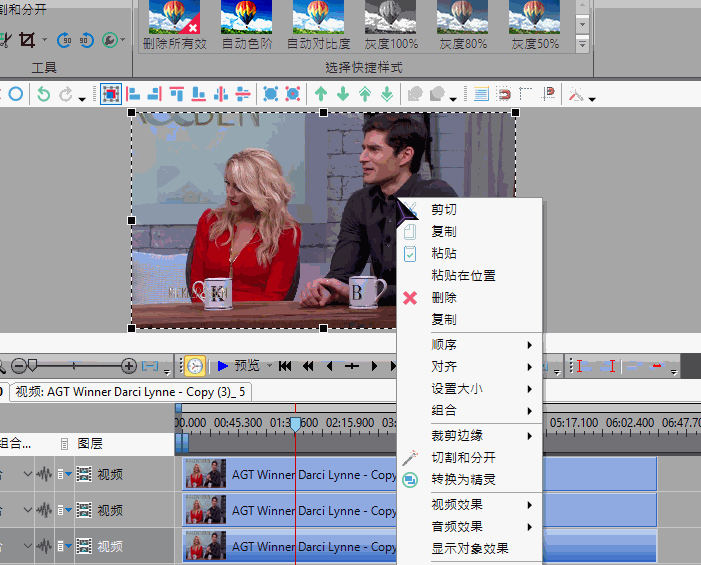This screenshot has width=701, height=565.
Task: Open the 顺序 submenu
Action: 469,345
